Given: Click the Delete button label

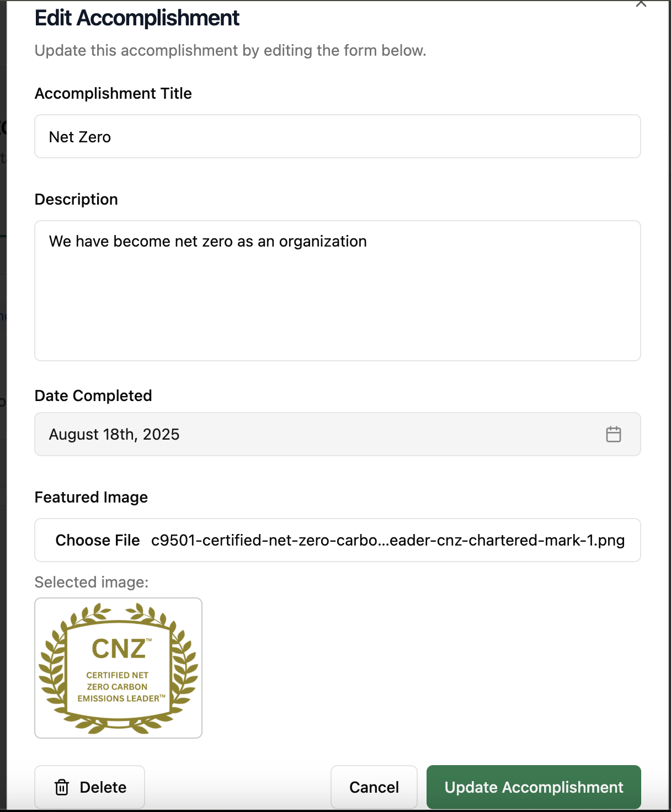Looking at the screenshot, I should (x=103, y=787).
